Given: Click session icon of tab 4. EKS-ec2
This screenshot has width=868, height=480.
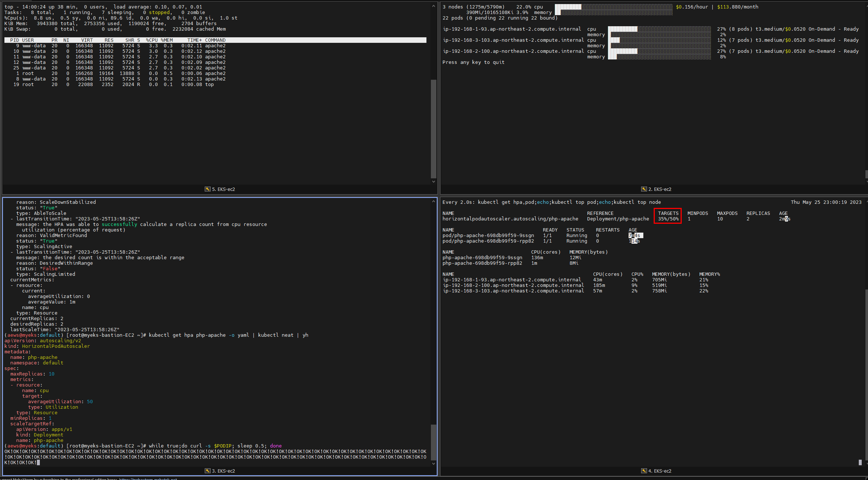Looking at the screenshot, I should [644, 471].
